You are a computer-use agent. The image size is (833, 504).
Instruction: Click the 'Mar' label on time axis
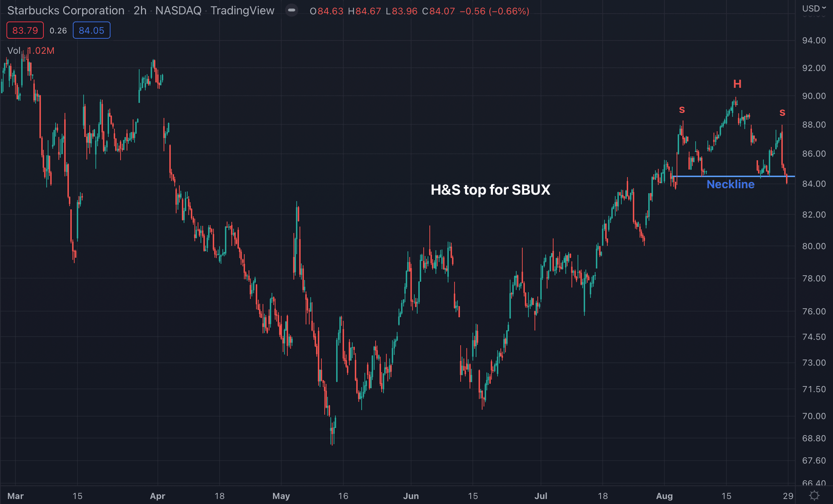tap(15, 496)
